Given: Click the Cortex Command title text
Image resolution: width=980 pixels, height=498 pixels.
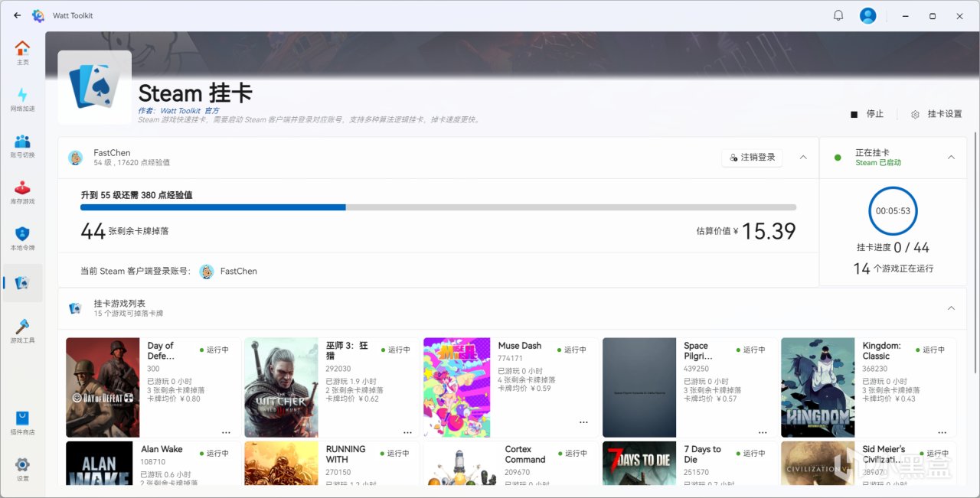Looking at the screenshot, I should pyautogui.click(x=525, y=454).
